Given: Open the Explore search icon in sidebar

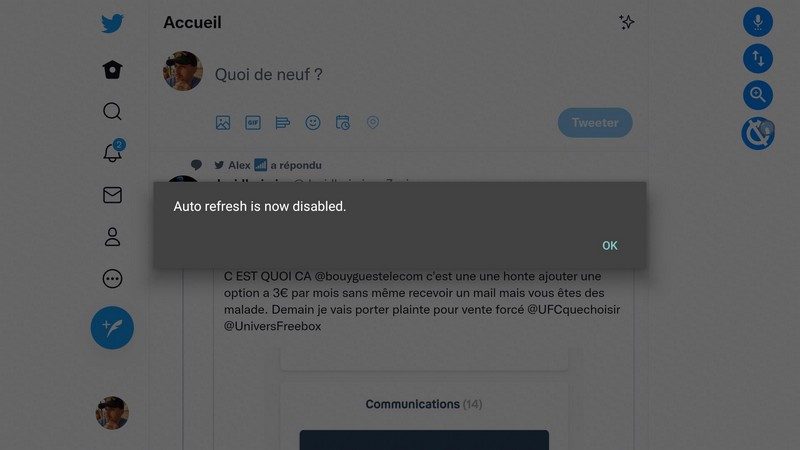Looking at the screenshot, I should pos(112,111).
